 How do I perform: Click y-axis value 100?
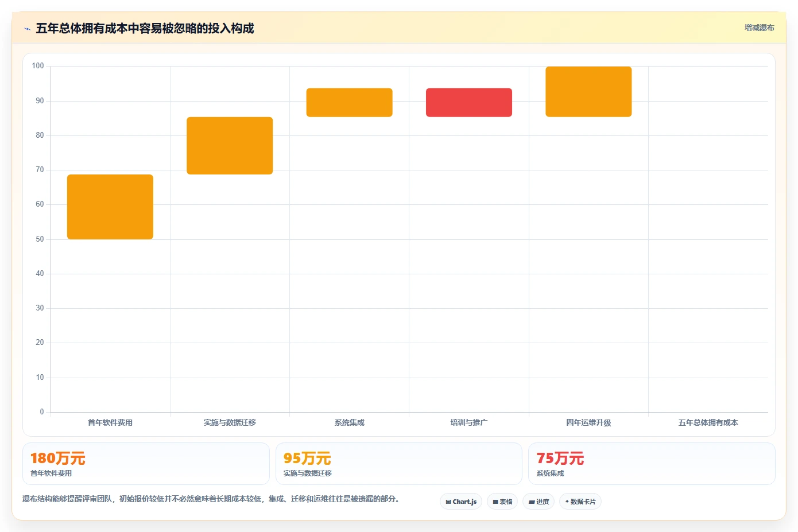(38, 66)
